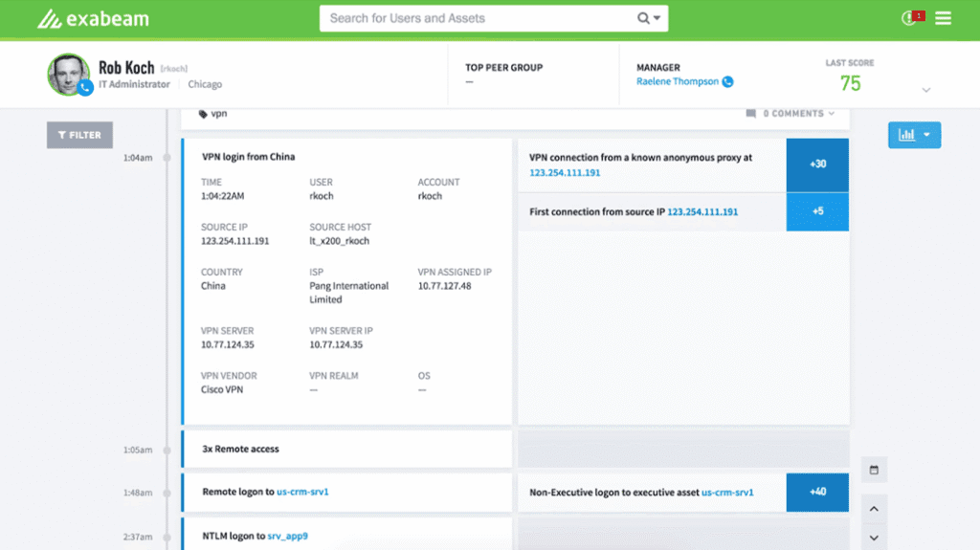
Task: Click the comments speech bubble icon
Action: [x=750, y=114]
